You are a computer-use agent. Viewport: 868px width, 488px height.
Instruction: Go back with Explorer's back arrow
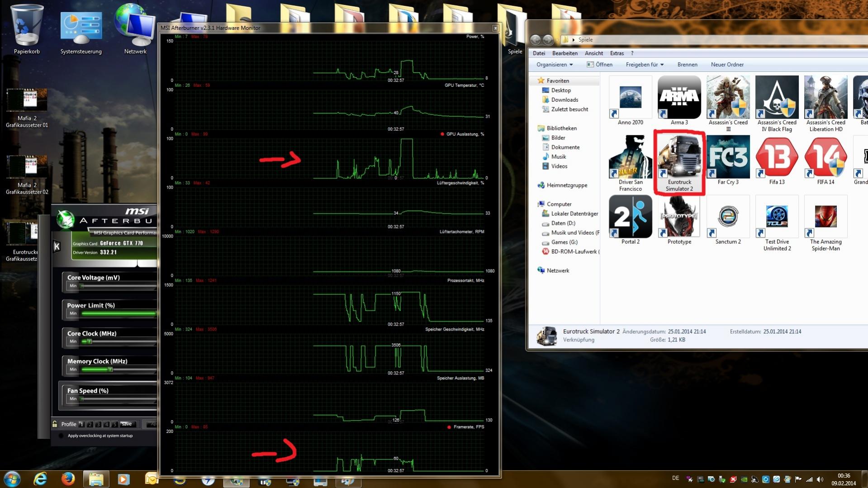coord(536,40)
